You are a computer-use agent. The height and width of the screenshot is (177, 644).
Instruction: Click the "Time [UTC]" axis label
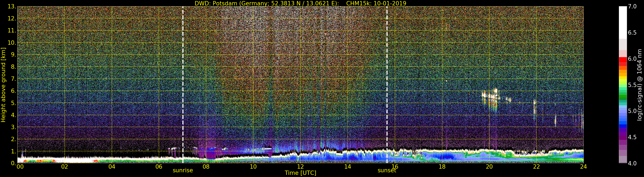[x=300, y=173]
